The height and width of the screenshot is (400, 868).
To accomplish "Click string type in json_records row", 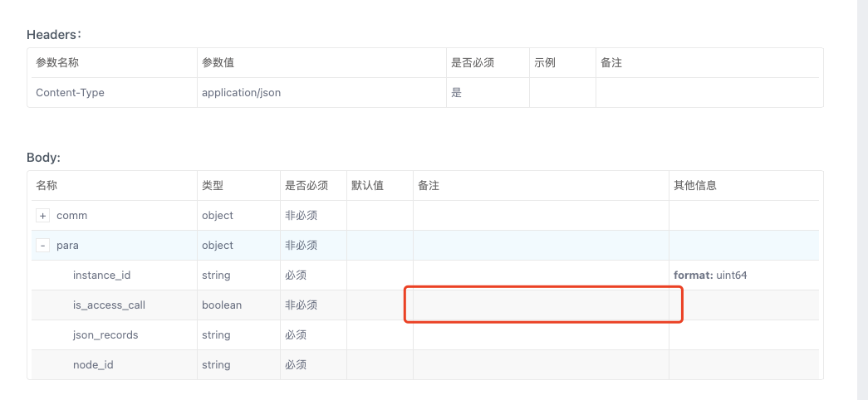I will pos(216,334).
